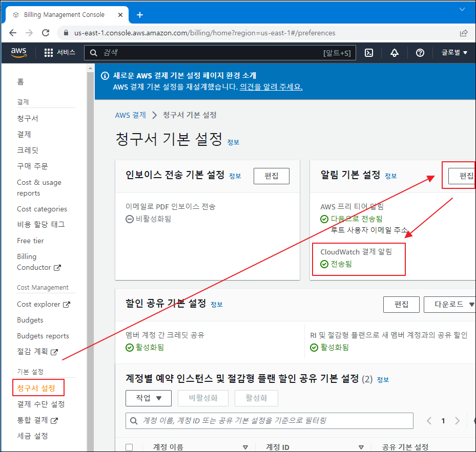Click the AWS 검색 search field
This screenshot has height=452, width=476.
(x=220, y=53)
